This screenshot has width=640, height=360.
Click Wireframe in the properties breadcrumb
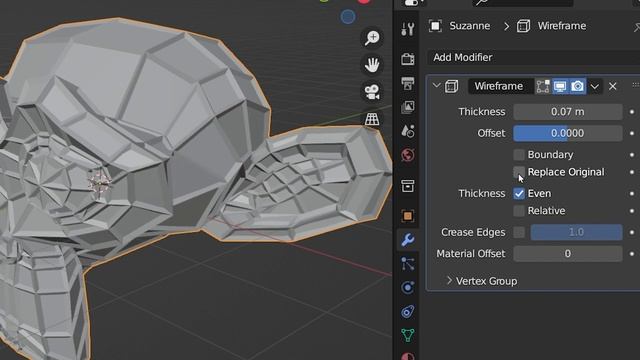point(562,26)
